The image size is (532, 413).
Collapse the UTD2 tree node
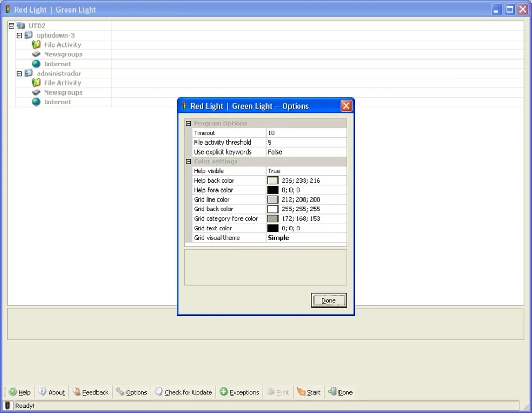11,26
